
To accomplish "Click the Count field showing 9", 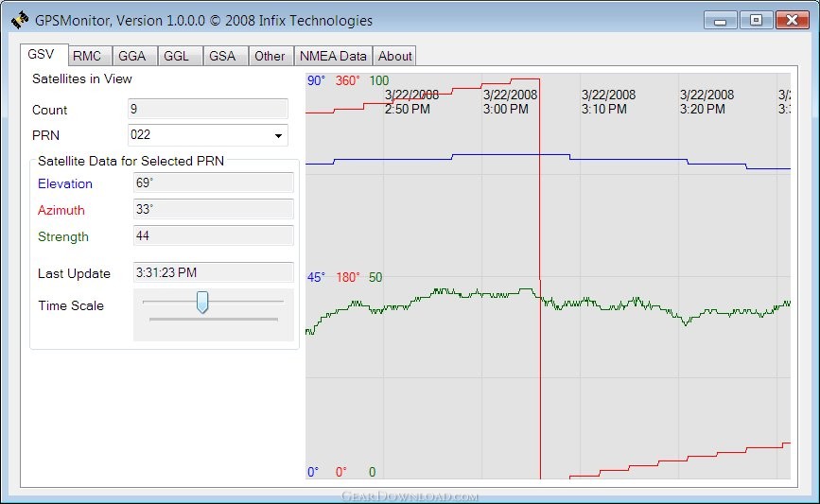I will coord(208,109).
